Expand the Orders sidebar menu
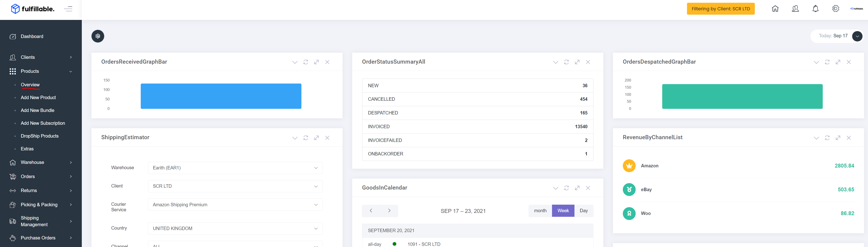 pyautogui.click(x=41, y=176)
